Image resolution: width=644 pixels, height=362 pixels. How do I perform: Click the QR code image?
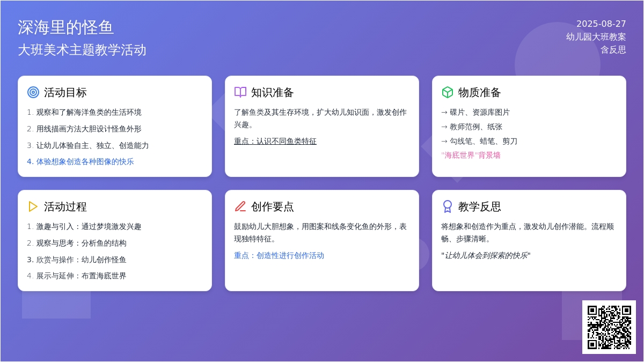[x=609, y=327]
